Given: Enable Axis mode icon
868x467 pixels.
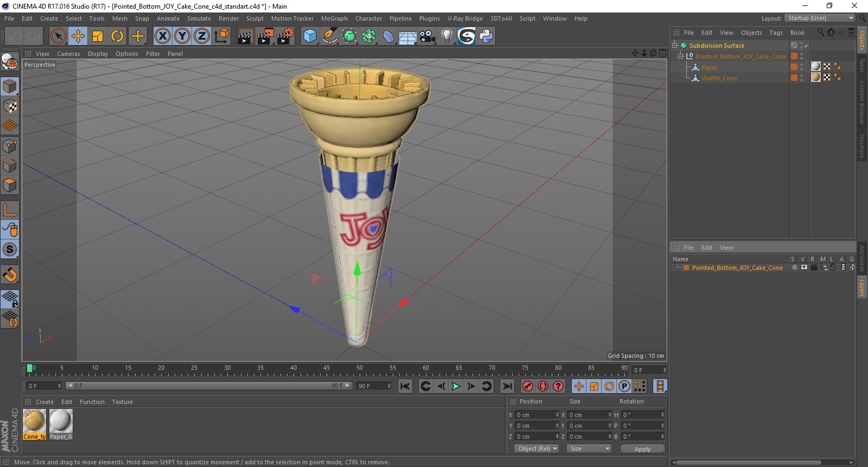Looking at the screenshot, I should (10, 210).
